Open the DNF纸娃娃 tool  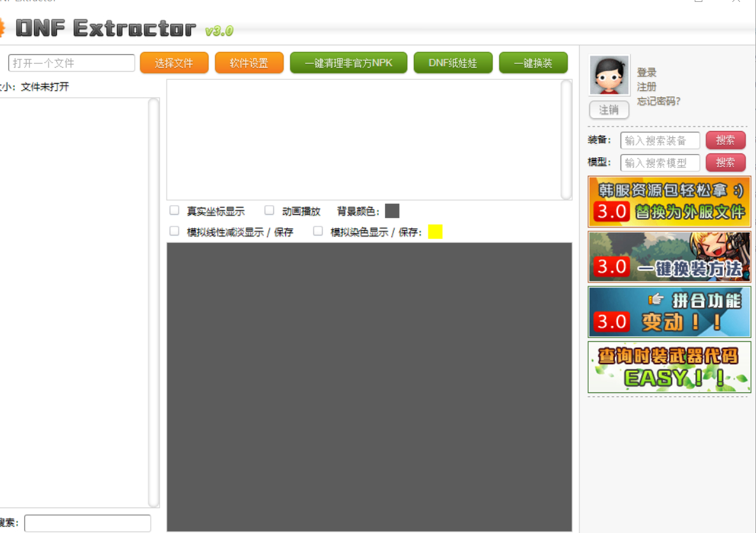[453, 63]
